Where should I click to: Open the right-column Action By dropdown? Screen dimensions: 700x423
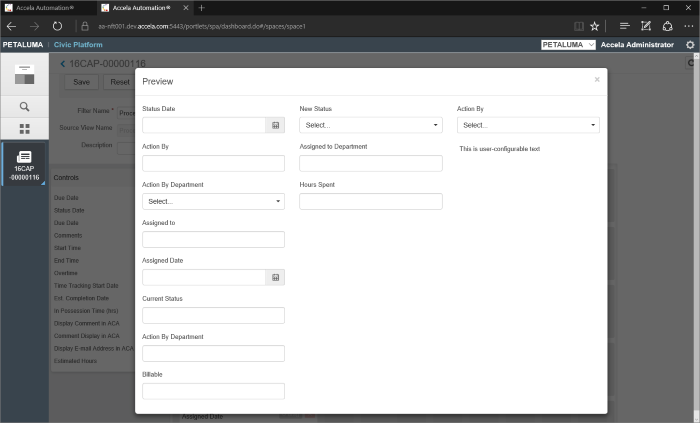(x=528, y=125)
